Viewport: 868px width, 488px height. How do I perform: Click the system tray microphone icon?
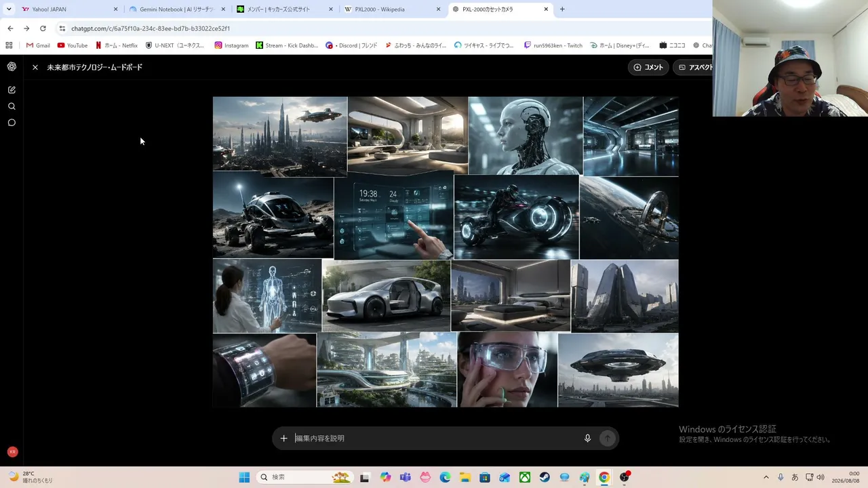pos(781,477)
